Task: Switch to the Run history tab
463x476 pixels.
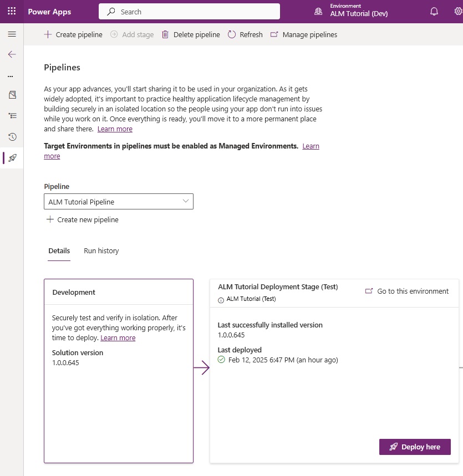Action: tap(101, 251)
